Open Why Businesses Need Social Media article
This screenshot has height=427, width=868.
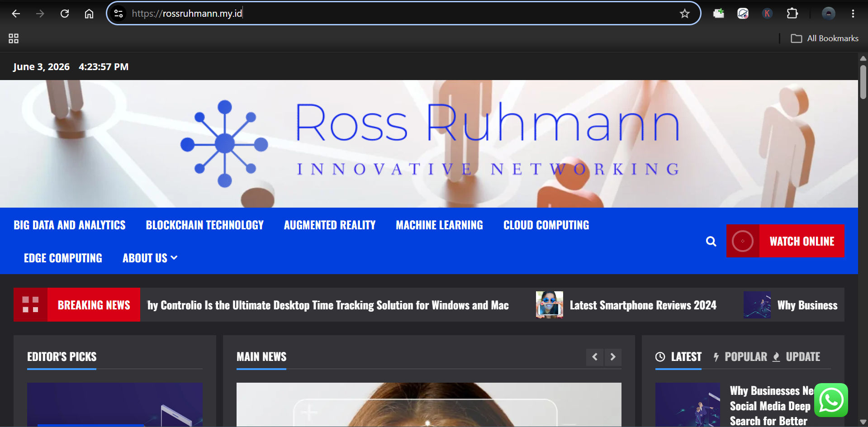point(771,406)
